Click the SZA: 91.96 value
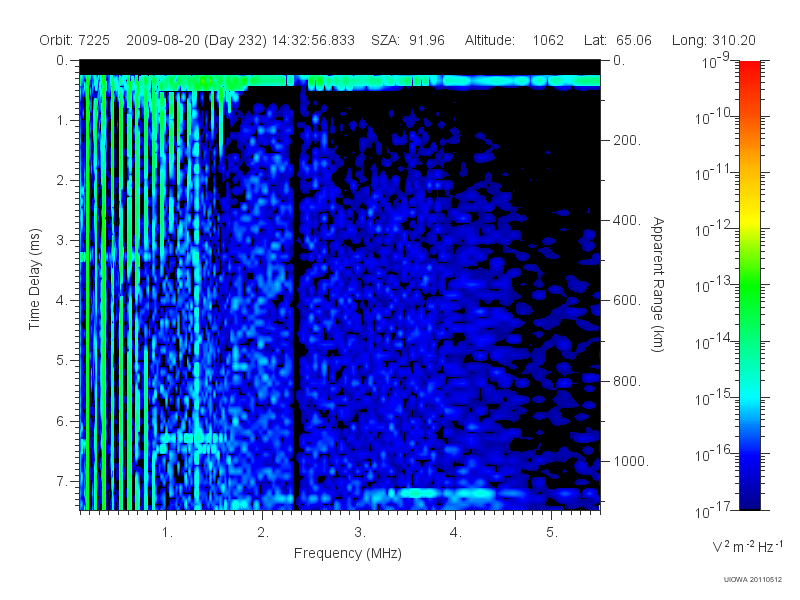Screen dimensions: 800x600 click(408, 40)
